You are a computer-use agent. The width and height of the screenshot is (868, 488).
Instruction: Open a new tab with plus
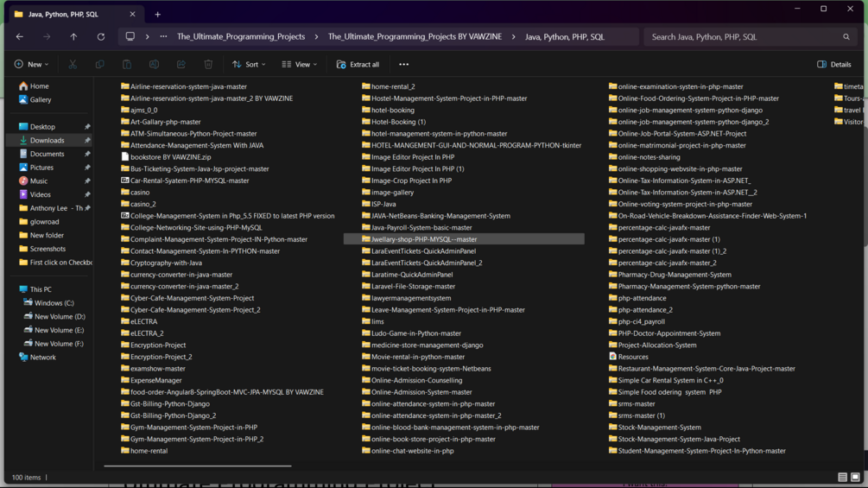coord(158,15)
